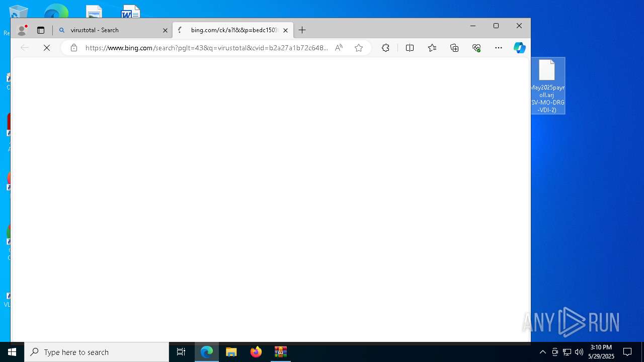Open the clock showing 3:10 PM
This screenshot has width=644, height=362.
click(x=601, y=352)
